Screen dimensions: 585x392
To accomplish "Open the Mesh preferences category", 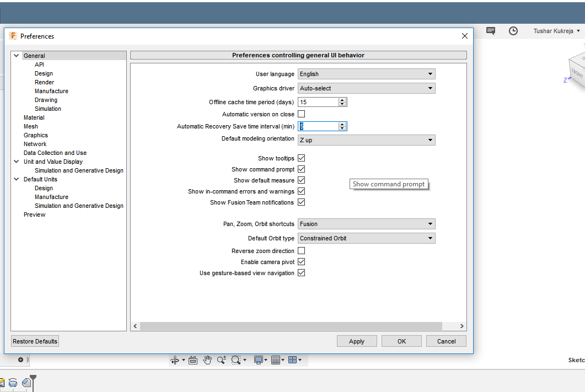I will (30, 126).
